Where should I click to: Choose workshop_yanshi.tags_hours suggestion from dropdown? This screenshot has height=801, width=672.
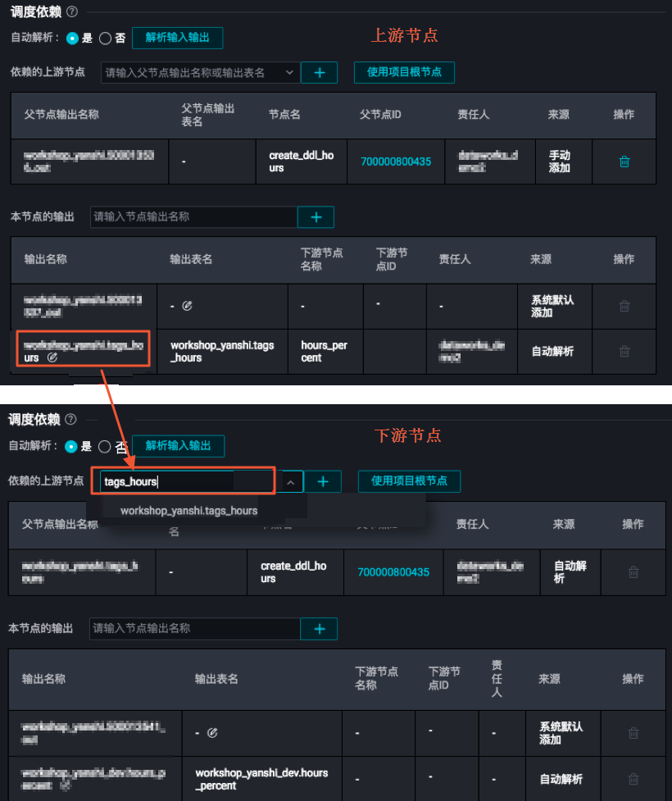[x=189, y=510]
